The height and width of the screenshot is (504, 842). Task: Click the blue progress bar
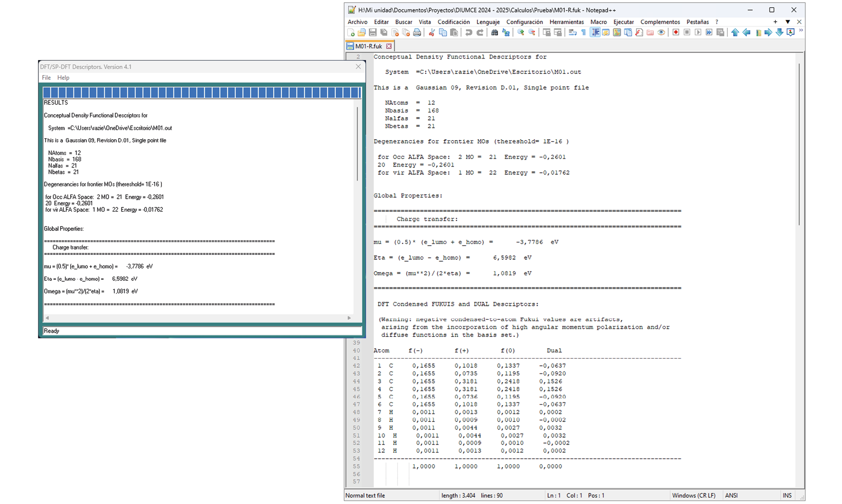[202, 93]
